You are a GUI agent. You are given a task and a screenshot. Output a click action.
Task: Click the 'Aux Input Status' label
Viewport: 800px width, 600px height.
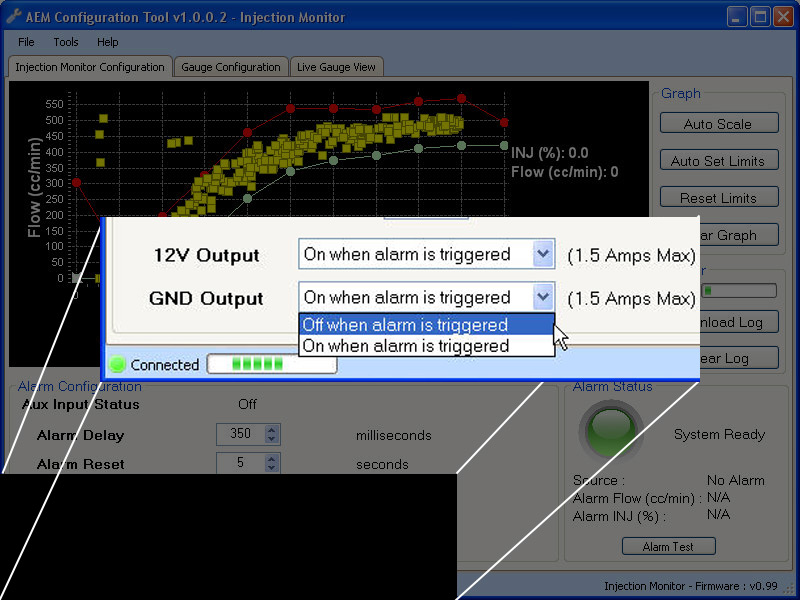point(81,405)
